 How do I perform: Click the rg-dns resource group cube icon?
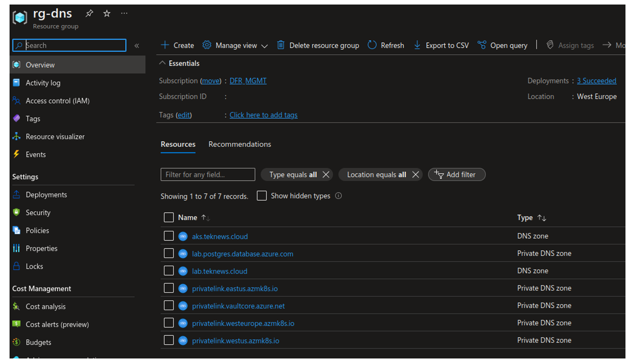(x=20, y=18)
